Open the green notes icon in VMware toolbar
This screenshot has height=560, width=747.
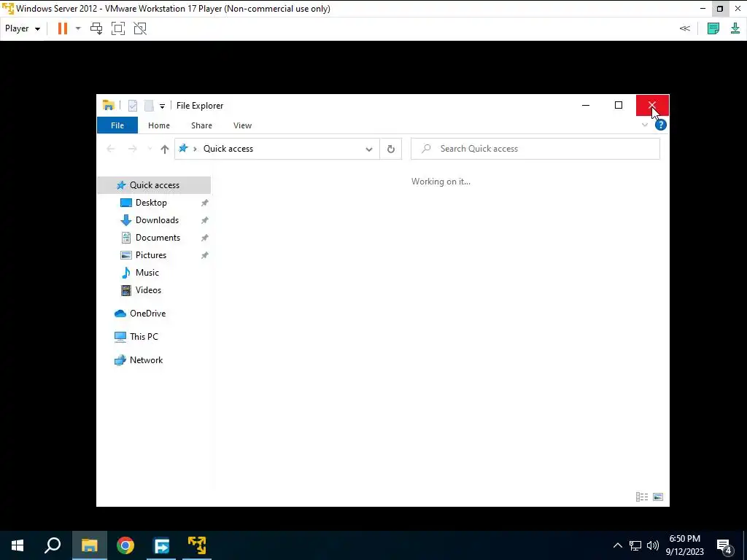pos(713,28)
